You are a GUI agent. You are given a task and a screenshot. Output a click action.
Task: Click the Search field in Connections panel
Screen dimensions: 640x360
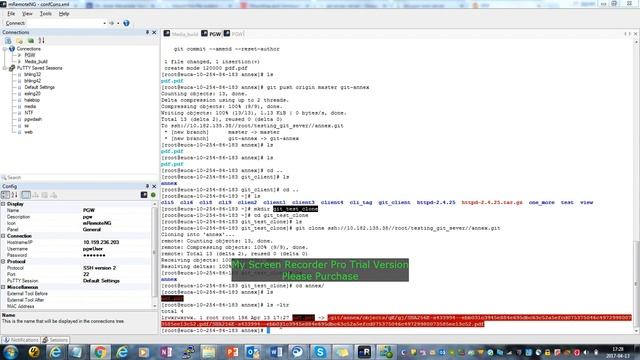click(x=80, y=178)
